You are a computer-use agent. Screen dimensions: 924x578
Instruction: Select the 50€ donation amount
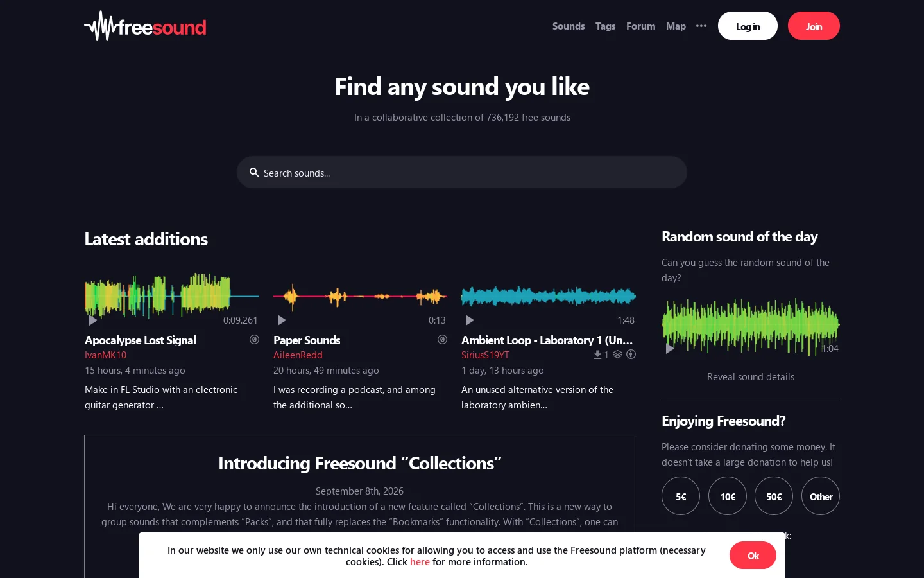click(774, 496)
